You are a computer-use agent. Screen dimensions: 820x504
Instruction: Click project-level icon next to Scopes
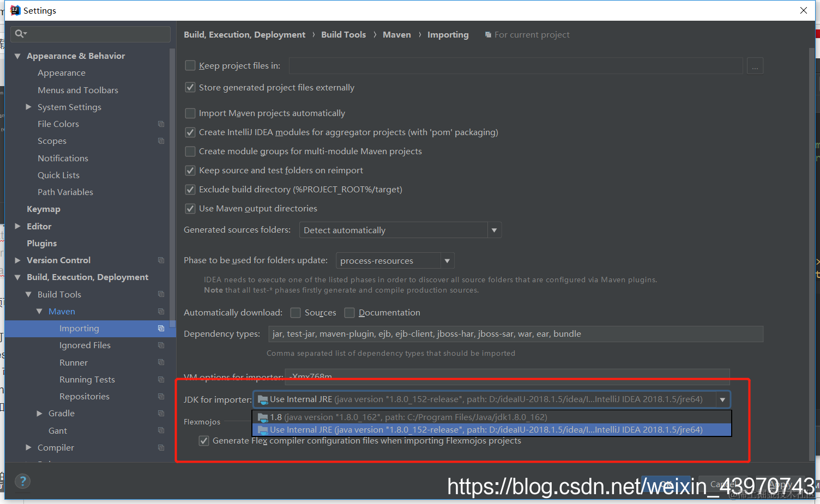pos(161,141)
